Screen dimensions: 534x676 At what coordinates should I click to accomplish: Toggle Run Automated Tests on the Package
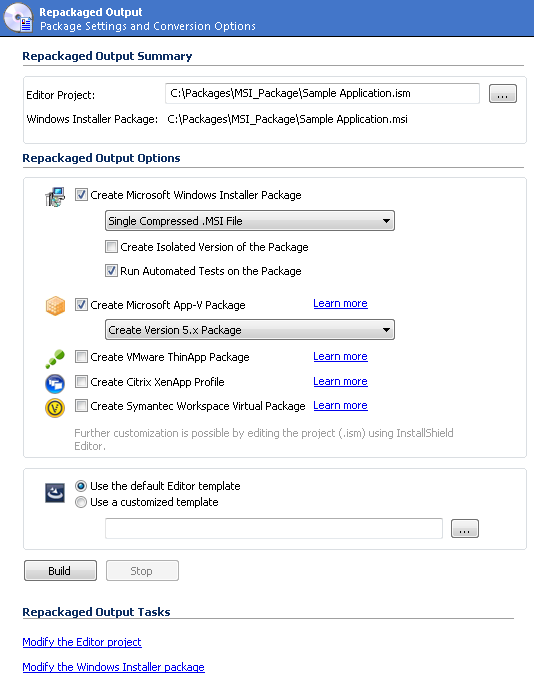(111, 271)
